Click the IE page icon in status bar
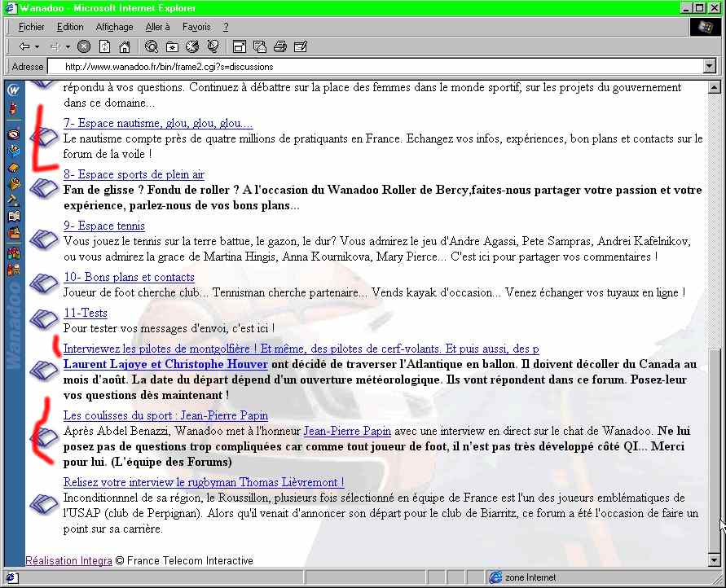This screenshot has height=588, width=726. point(12,577)
